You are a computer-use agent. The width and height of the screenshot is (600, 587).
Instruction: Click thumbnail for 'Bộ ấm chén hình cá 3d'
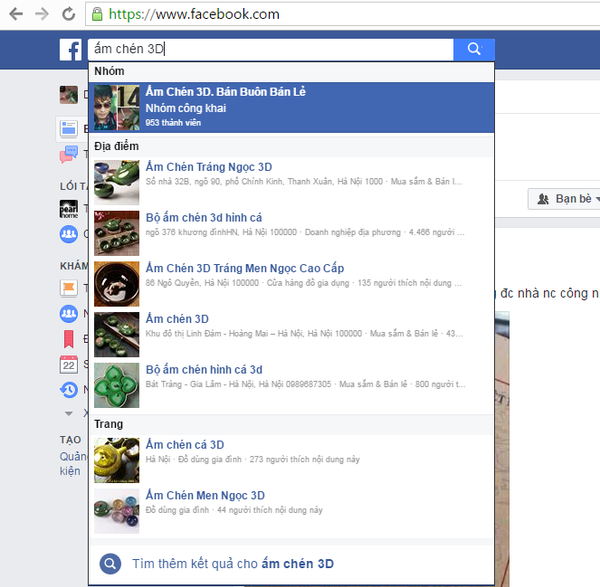click(x=117, y=385)
